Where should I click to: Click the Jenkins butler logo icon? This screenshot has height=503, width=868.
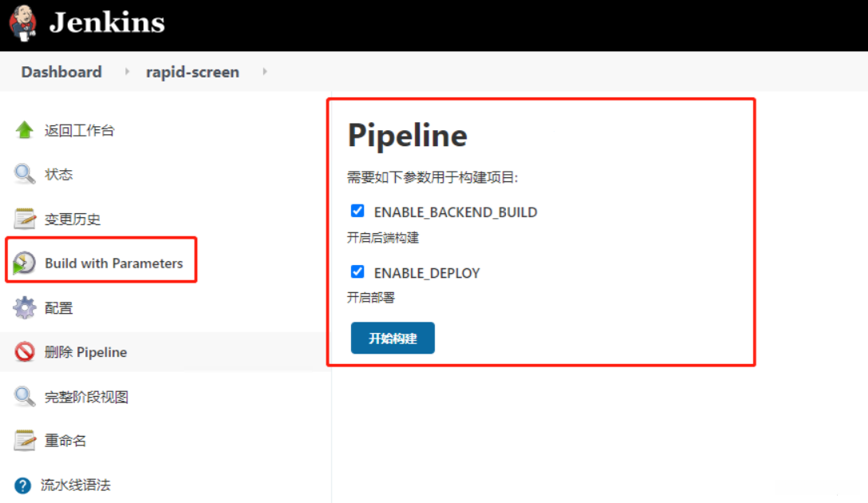[22, 23]
